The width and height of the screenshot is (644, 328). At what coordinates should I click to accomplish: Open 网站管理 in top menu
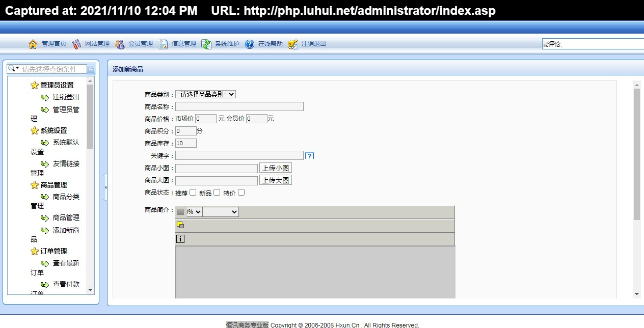97,44
